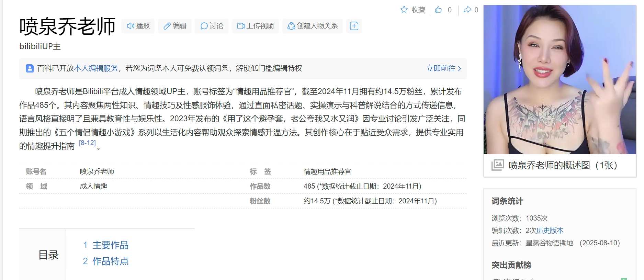Click the 上传视频 upload video button

(255, 26)
